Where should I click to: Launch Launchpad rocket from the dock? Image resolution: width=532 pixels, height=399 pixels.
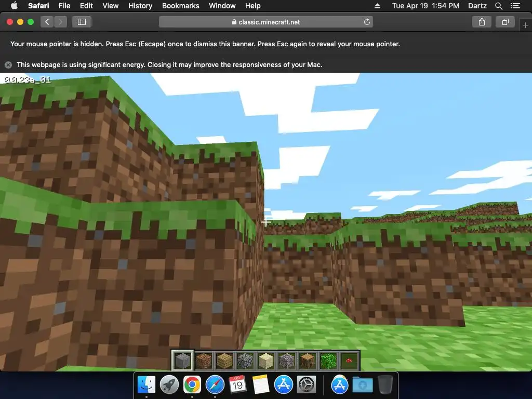click(x=169, y=385)
